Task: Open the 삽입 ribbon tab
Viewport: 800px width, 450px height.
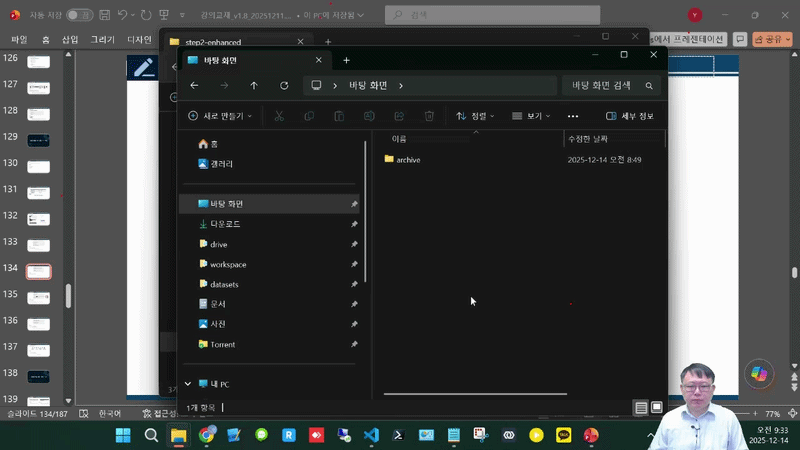Action: pyautogui.click(x=70, y=39)
